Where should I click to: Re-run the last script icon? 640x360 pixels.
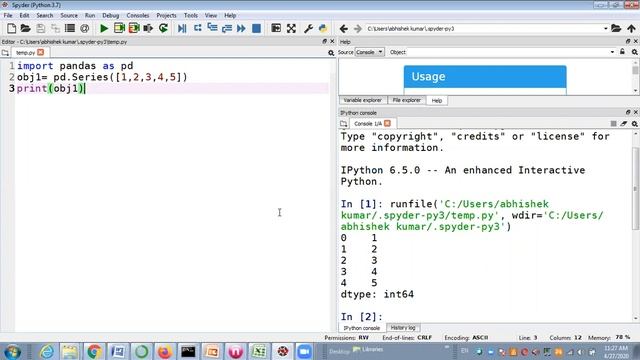pyautogui.click(x=163, y=28)
